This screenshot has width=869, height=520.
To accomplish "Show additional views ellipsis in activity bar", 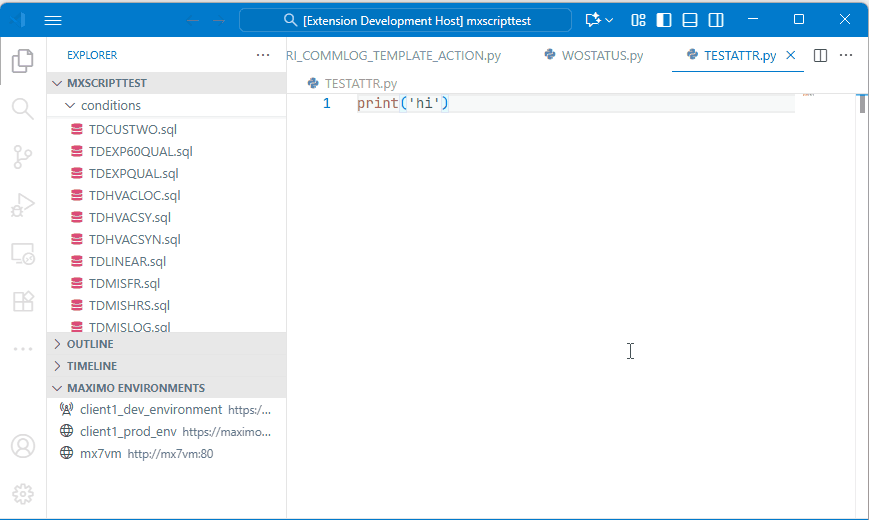I will (x=23, y=349).
